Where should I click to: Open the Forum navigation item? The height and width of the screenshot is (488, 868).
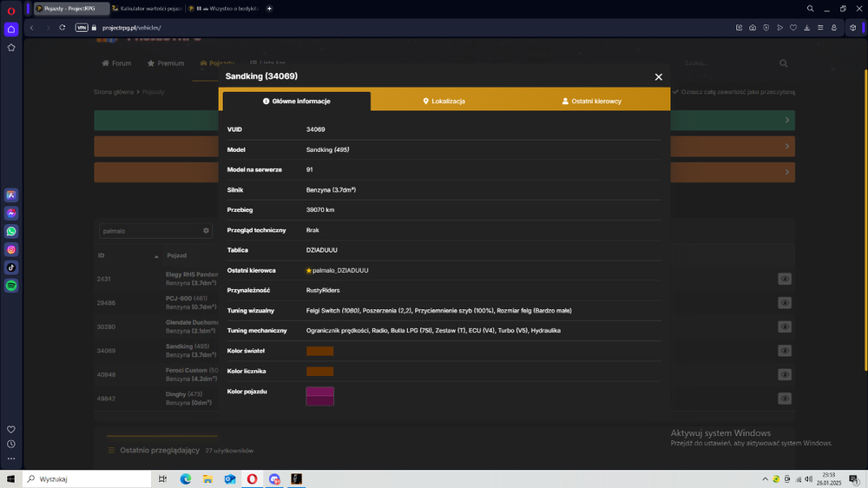116,63
